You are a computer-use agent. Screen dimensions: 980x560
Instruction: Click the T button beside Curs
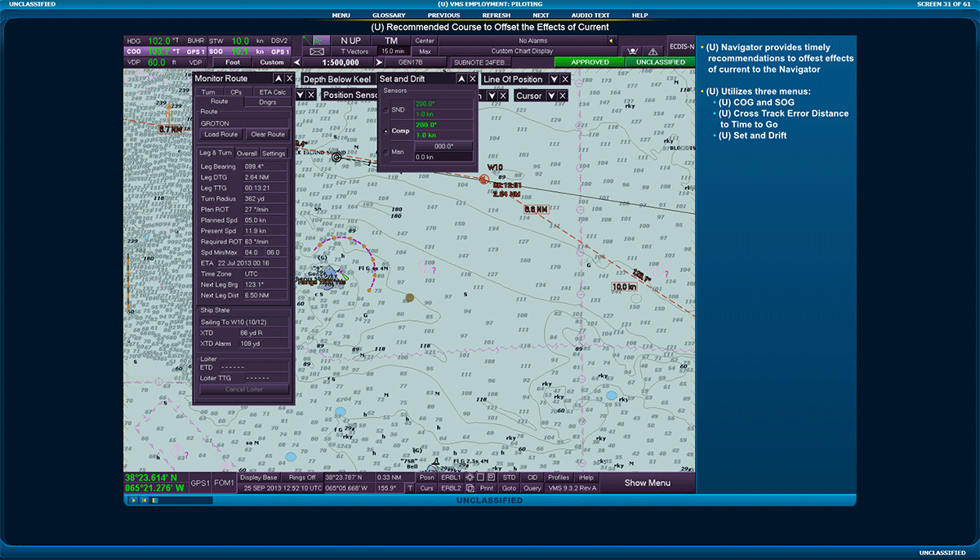click(410, 488)
